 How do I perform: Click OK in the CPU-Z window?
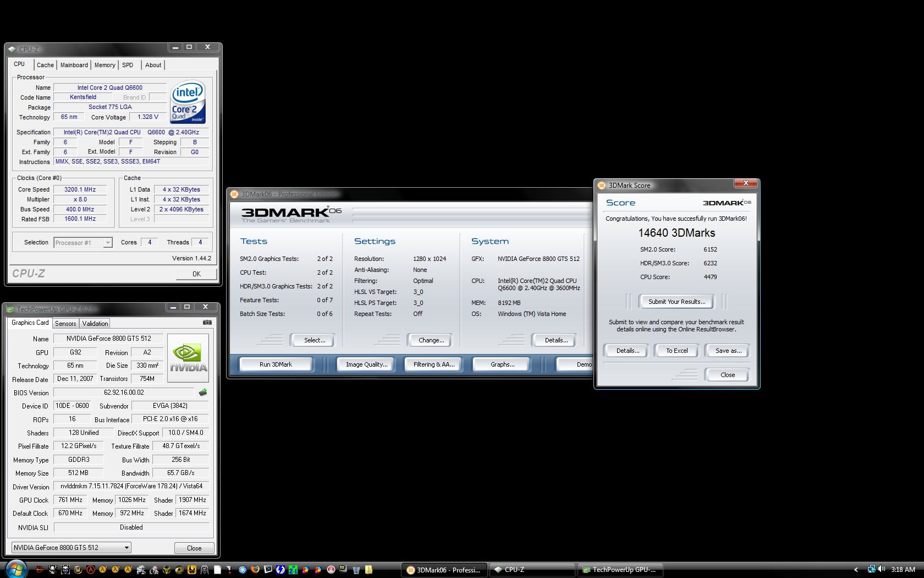click(x=196, y=274)
